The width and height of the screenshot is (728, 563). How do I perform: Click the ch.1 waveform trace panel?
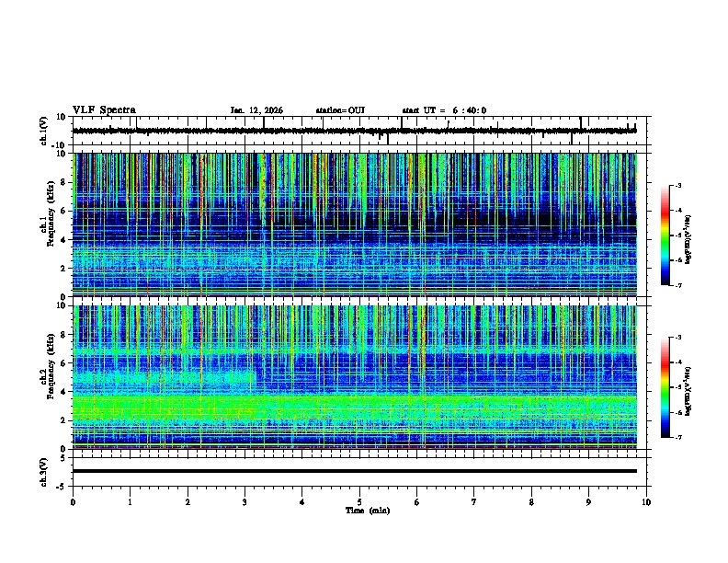(359, 131)
